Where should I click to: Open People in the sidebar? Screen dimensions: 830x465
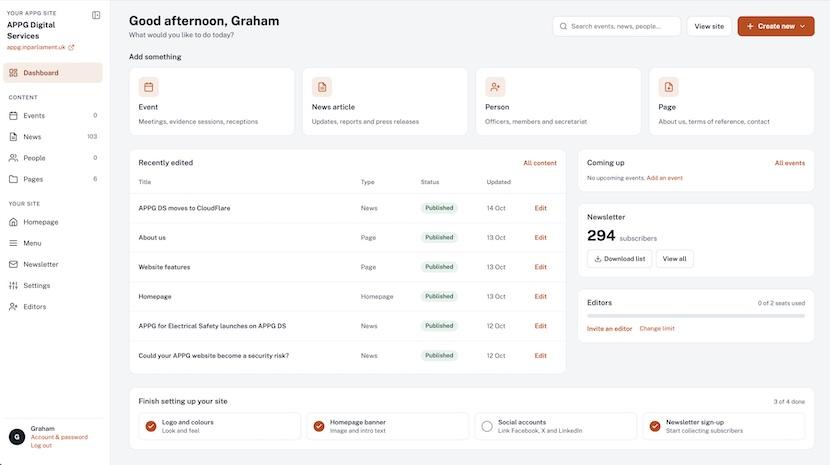coord(53,158)
